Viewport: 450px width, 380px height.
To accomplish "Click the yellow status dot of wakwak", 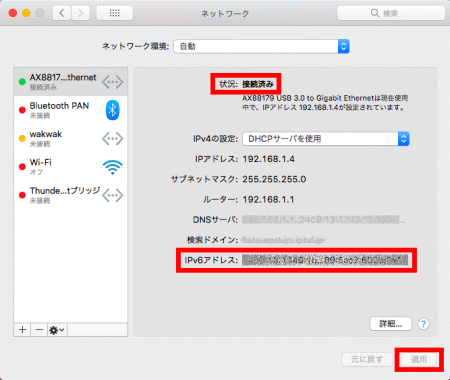I will [22, 138].
